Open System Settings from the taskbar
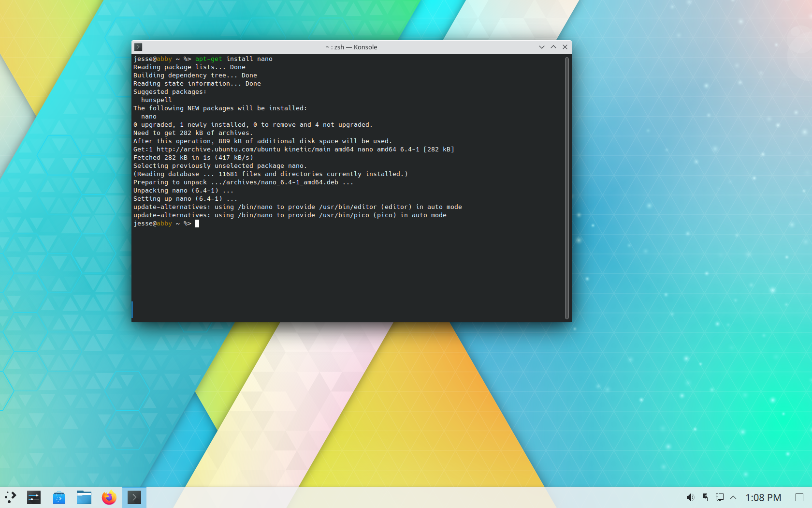The image size is (812, 508). point(34,497)
